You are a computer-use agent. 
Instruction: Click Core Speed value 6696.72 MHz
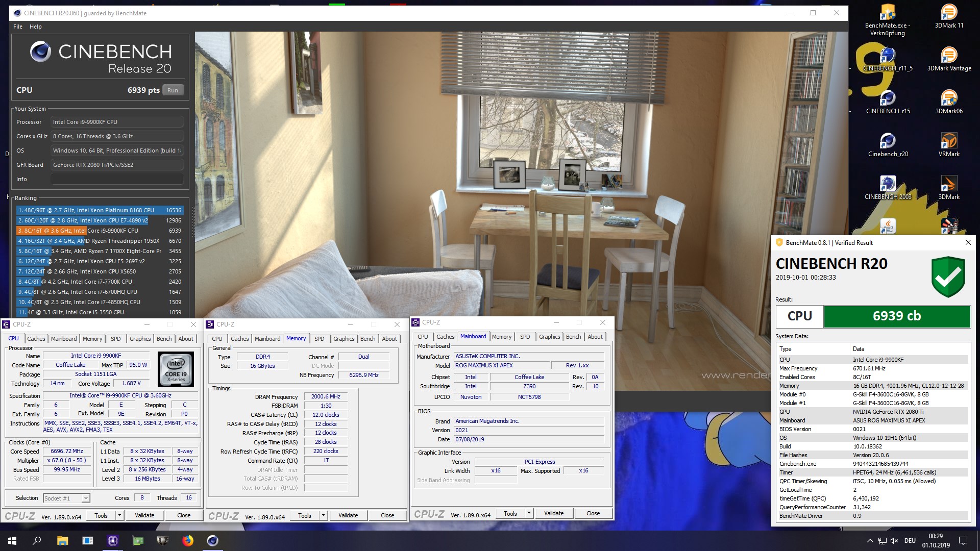[67, 452]
